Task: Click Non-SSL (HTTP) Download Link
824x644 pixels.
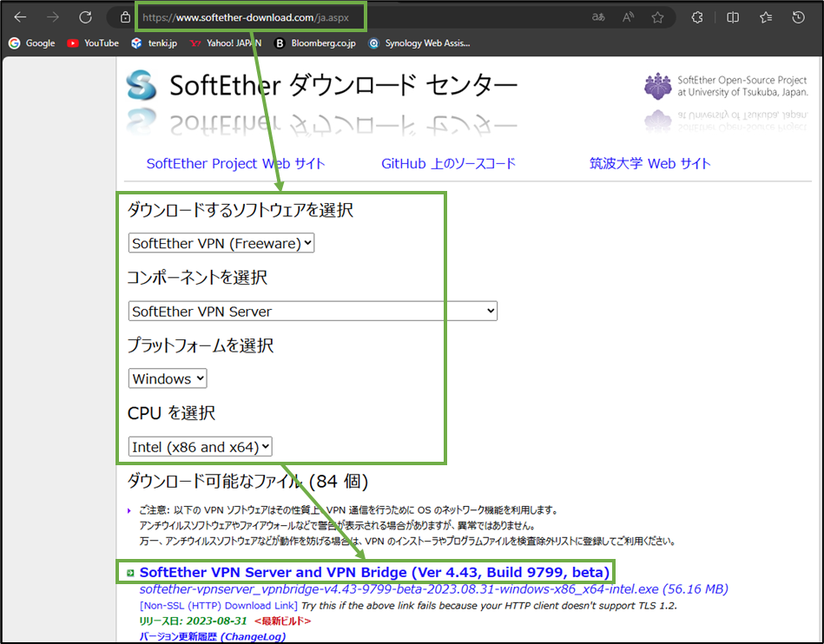Action: point(219,606)
